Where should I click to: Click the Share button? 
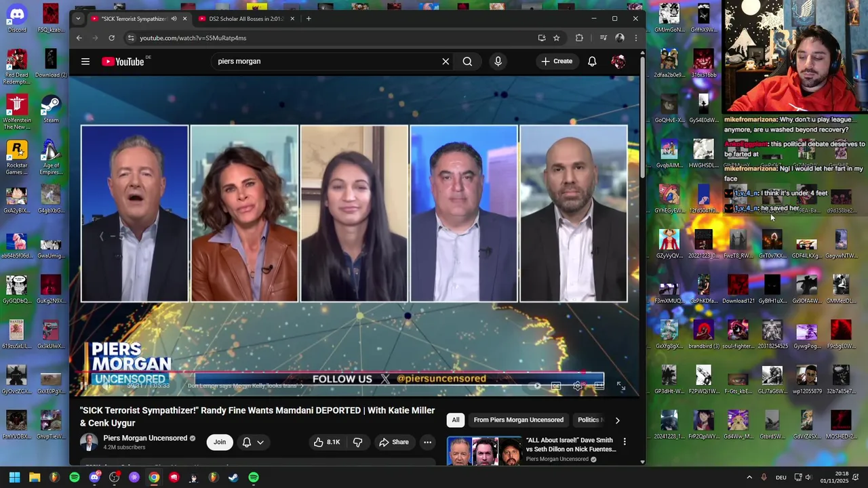394,442
